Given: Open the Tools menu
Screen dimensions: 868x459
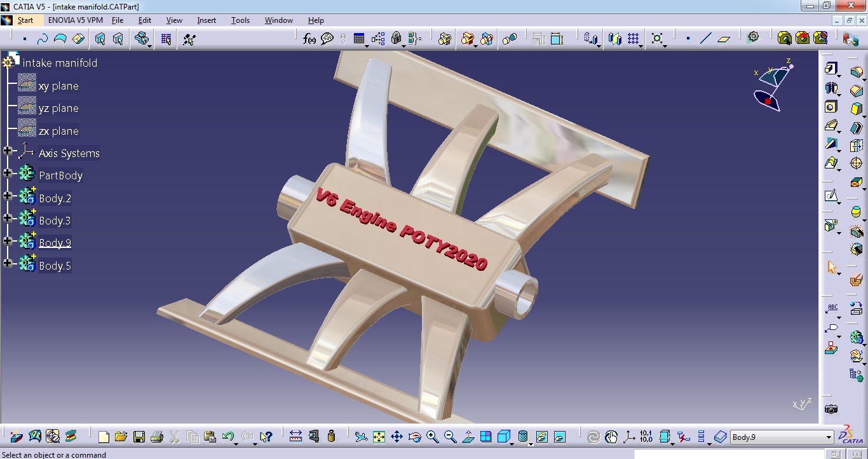Looking at the screenshot, I should pyautogui.click(x=240, y=20).
